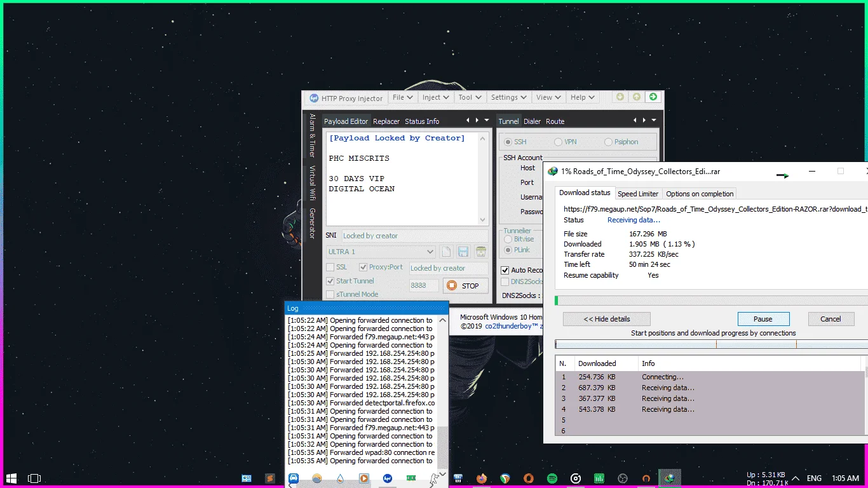This screenshot has height=488, width=868.
Task: Click the orange ring taskbar icon
Action: click(x=529, y=478)
